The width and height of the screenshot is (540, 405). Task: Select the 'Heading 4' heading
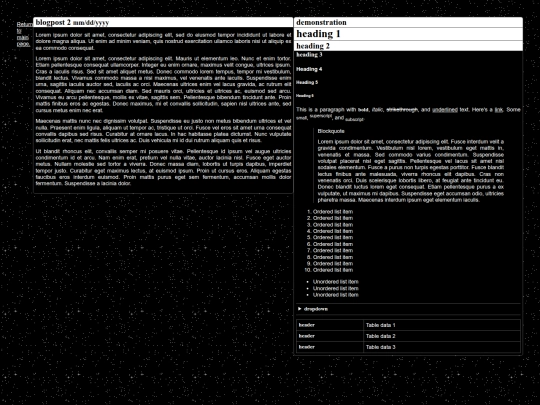click(309, 69)
